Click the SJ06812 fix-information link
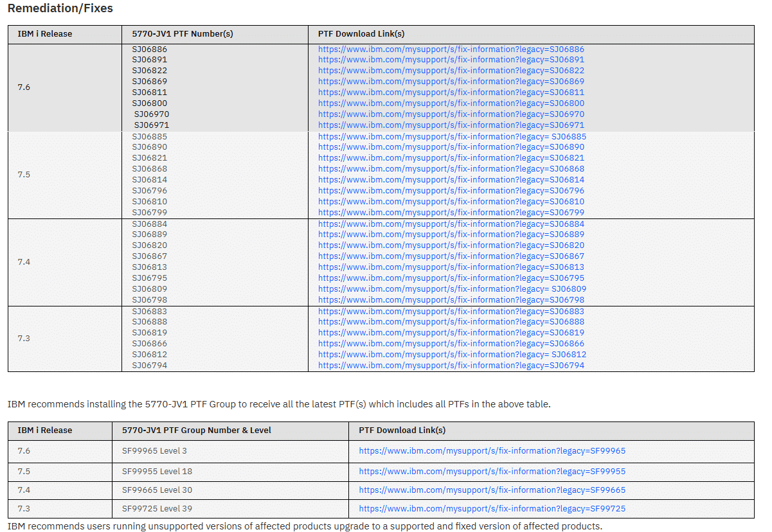Screen dimensions: 772x532 452,355
